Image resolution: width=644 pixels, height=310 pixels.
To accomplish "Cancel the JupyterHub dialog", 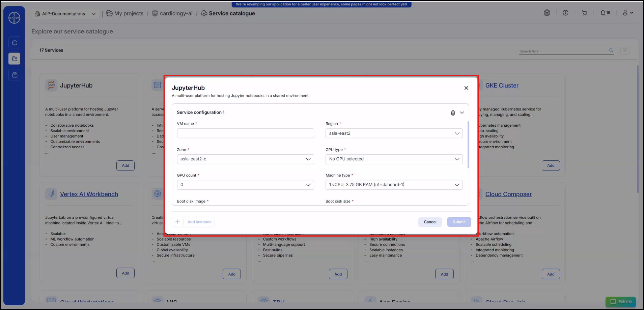I will 430,222.
